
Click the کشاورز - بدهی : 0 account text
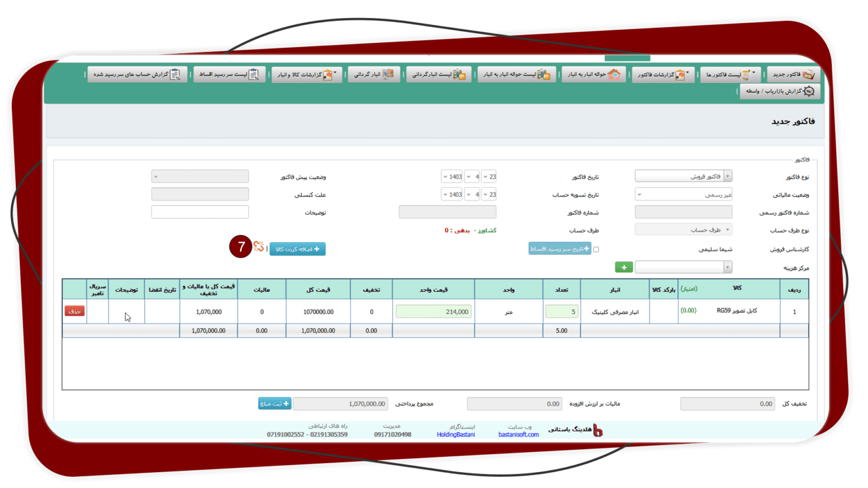click(x=470, y=230)
